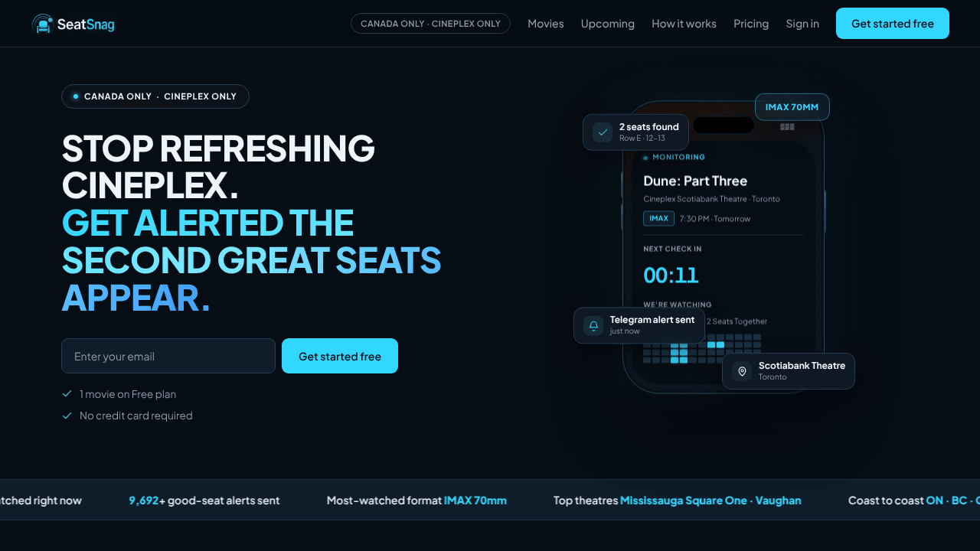This screenshot has height=551, width=980.
Task: Click the checkmark next to 1 movie on Free plan
Action: tap(67, 394)
